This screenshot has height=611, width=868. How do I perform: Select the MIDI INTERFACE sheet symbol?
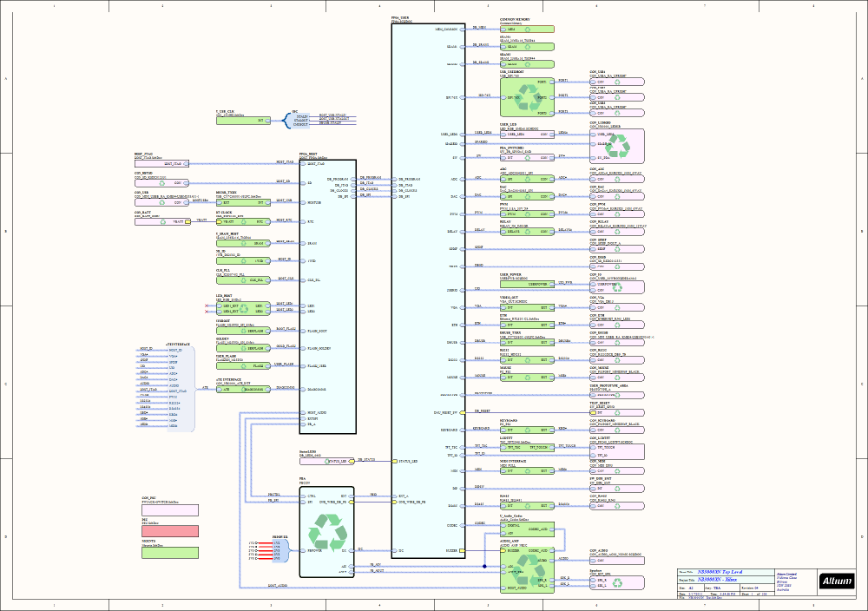[527, 471]
